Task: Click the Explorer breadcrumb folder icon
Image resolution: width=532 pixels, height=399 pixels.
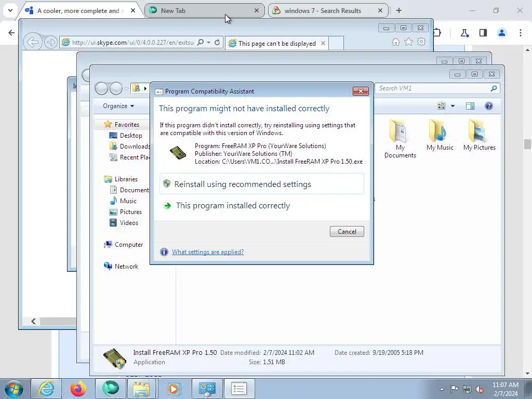Action: [x=137, y=88]
